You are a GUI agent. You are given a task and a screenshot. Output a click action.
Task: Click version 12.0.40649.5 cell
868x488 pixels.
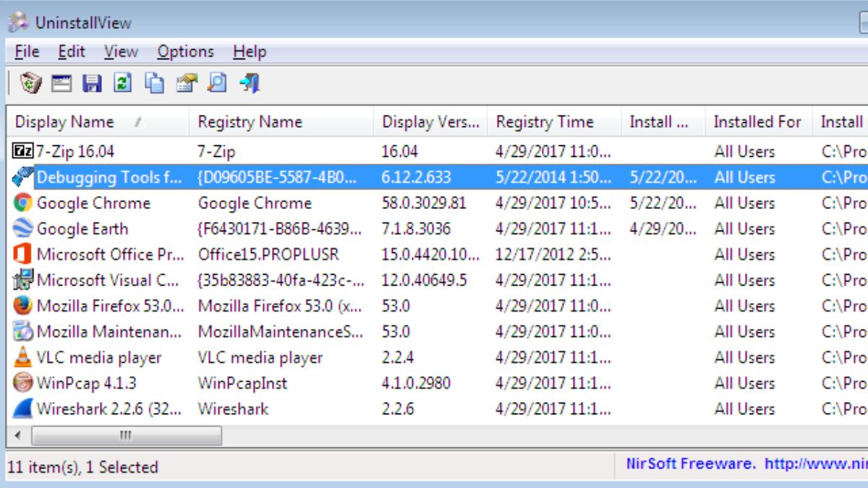pos(425,281)
